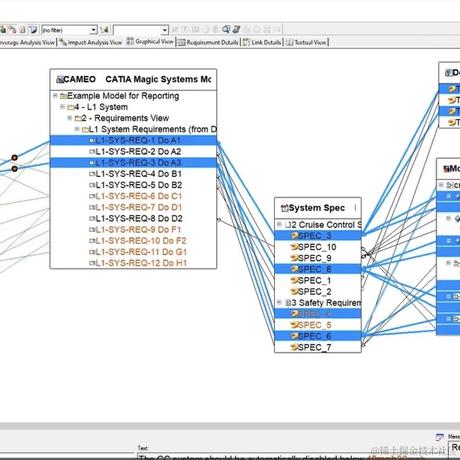Open the filter dropdown showing (no filter)
Viewport: 460px width, 460px height.
(x=69, y=30)
